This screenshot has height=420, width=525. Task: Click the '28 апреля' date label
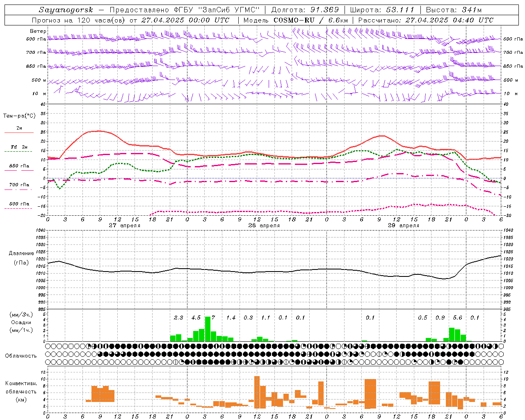264,226
